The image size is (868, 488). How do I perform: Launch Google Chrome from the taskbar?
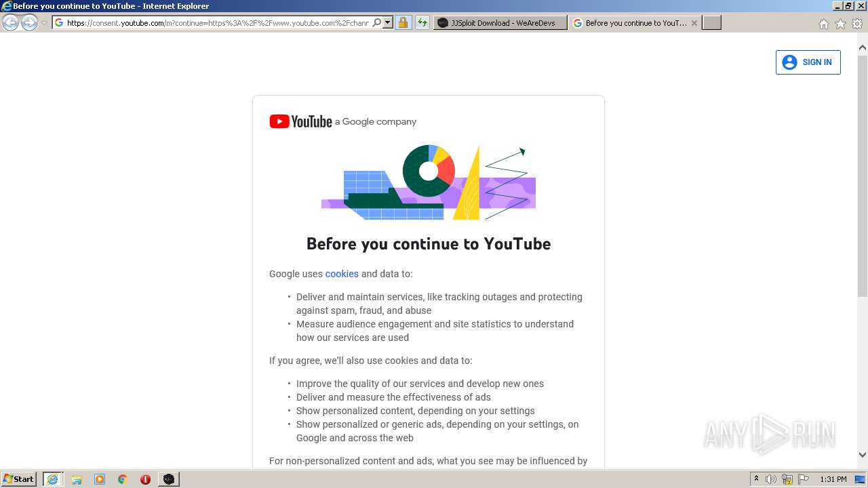coord(123,479)
